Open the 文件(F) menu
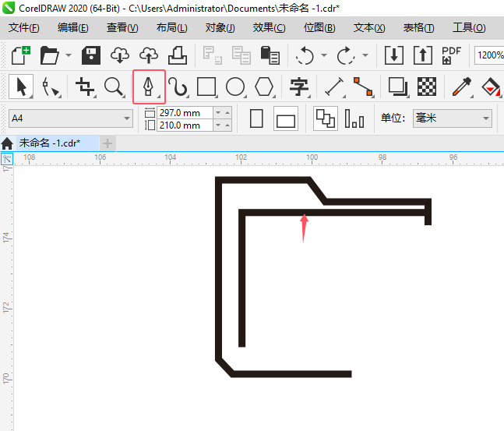The image size is (504, 431). click(24, 28)
